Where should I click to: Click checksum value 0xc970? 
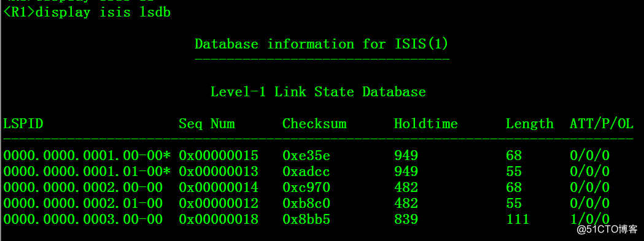pyautogui.click(x=306, y=187)
